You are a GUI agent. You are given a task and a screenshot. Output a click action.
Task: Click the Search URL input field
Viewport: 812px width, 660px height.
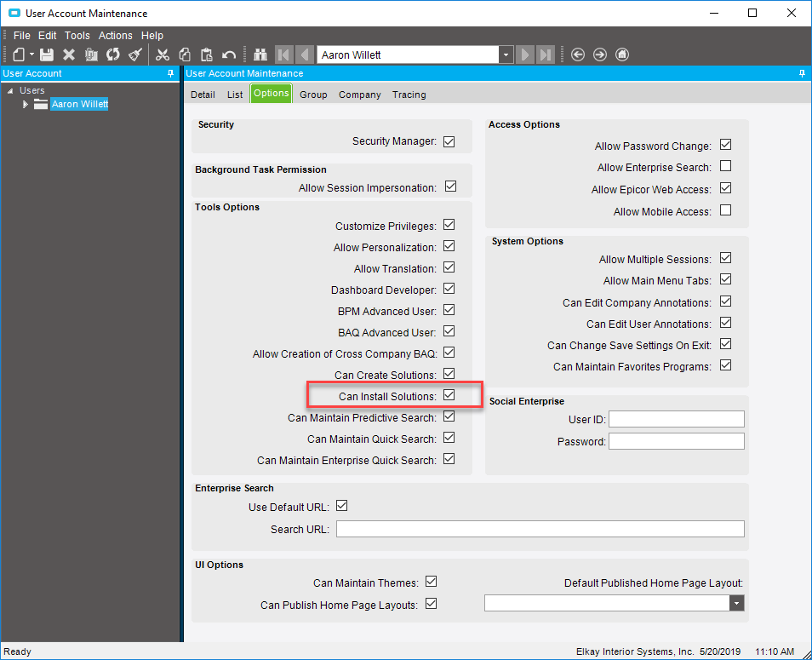click(x=540, y=529)
